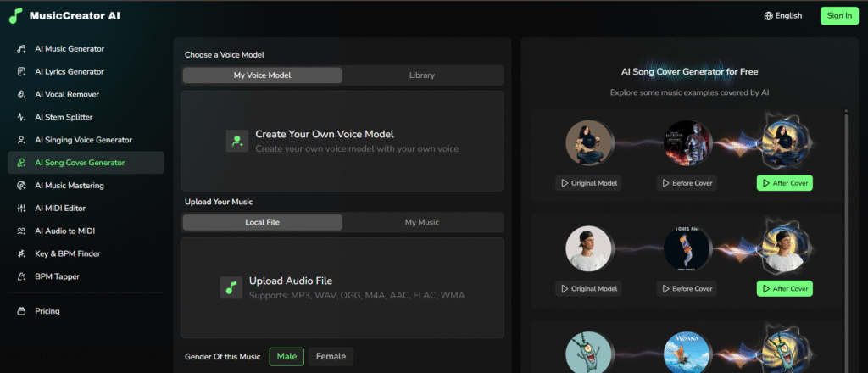
Task: Click the AI Song Cover Generator icon
Action: pos(21,163)
